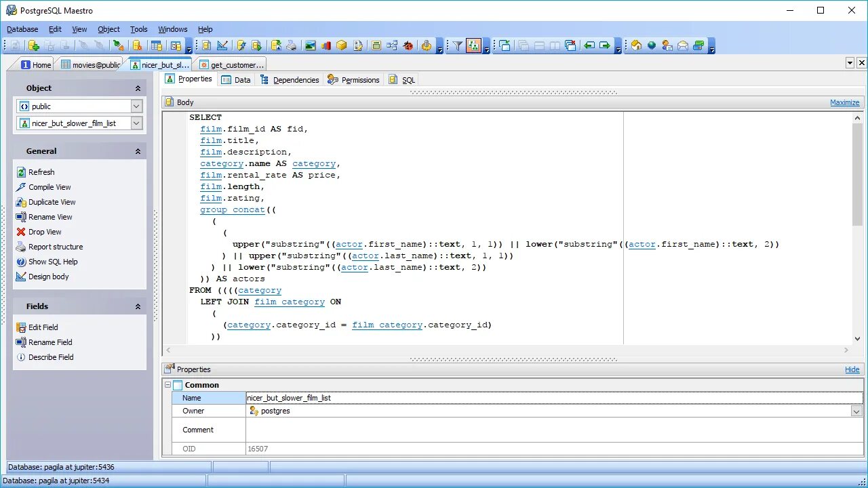Click the create new database toolbar icon
Viewport: 868px width, 488px height.
[33, 45]
